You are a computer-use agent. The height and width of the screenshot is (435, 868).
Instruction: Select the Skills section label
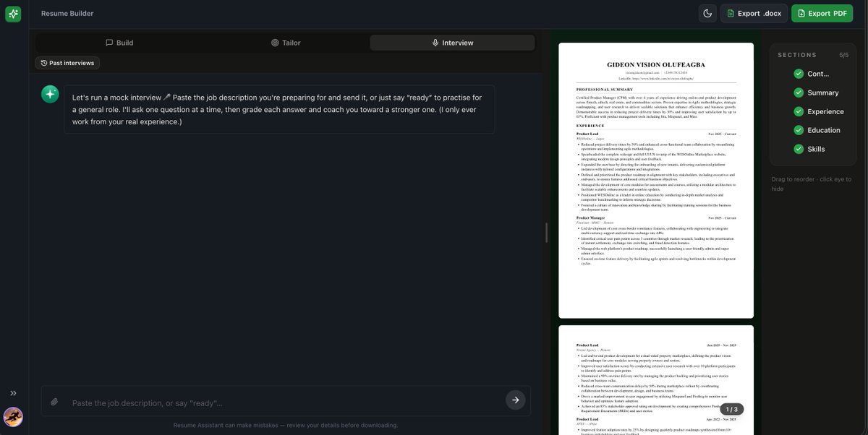817,149
